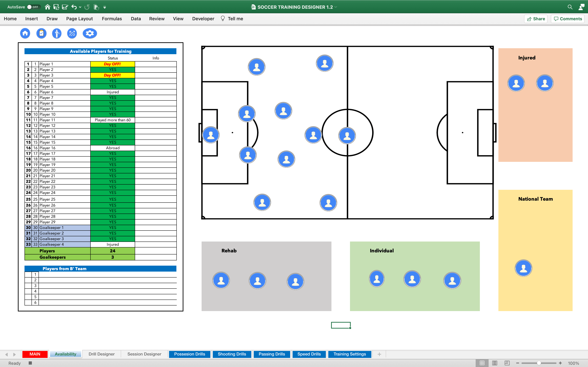Click the zoom slider handle
Screen dimensions: 588x367
(539, 363)
